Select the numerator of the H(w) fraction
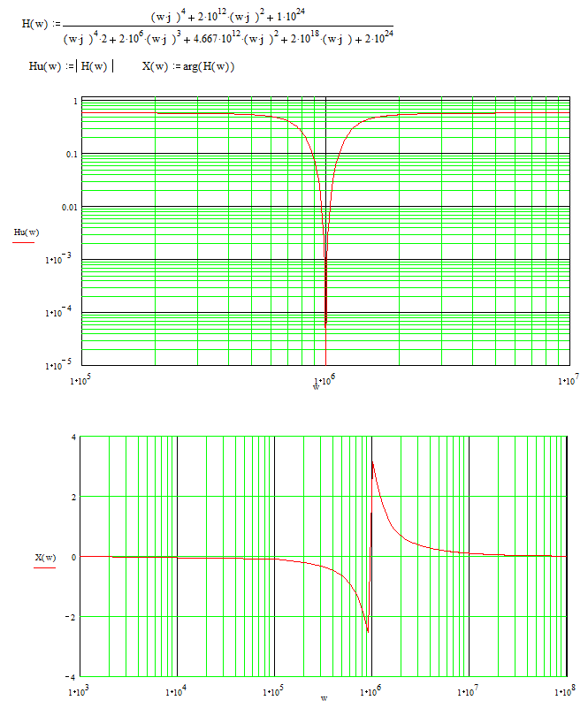 click(x=227, y=12)
